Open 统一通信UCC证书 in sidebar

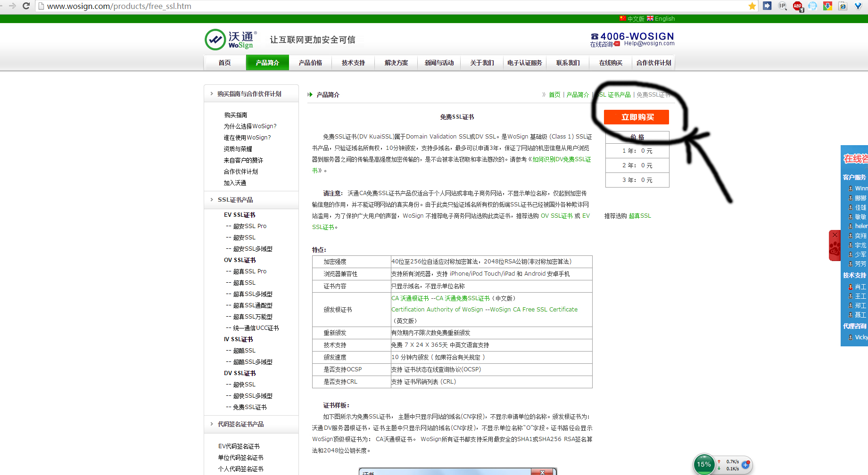pos(256,328)
